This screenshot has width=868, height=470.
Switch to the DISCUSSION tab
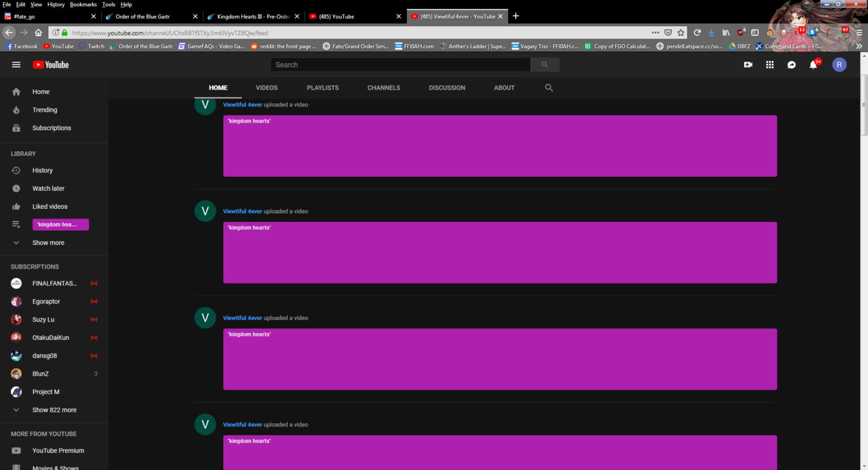(x=447, y=87)
